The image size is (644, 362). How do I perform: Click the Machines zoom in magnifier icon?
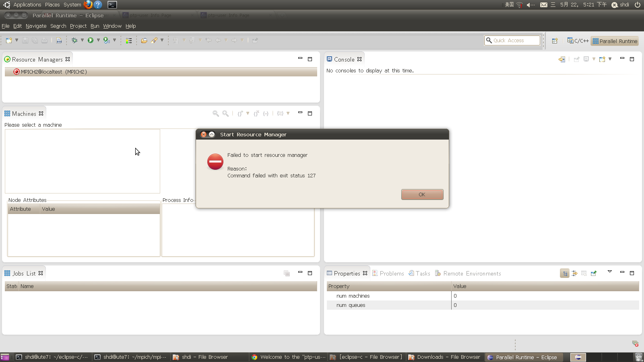(x=225, y=114)
